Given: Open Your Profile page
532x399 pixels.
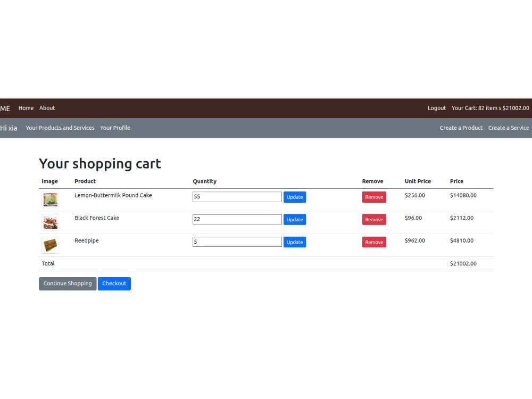Looking at the screenshot, I should (115, 128).
